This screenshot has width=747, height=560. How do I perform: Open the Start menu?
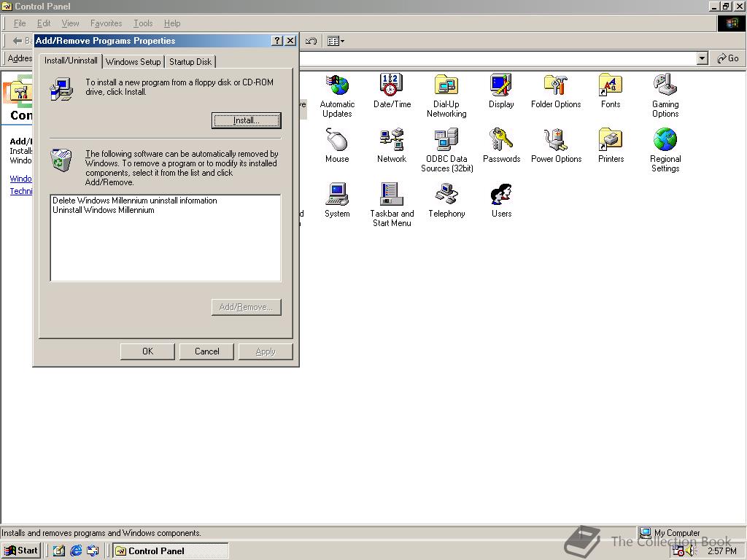click(x=21, y=551)
